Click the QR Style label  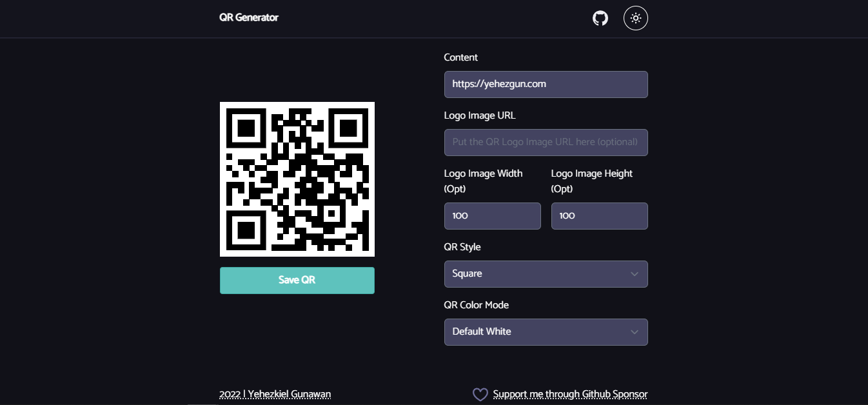tap(462, 247)
